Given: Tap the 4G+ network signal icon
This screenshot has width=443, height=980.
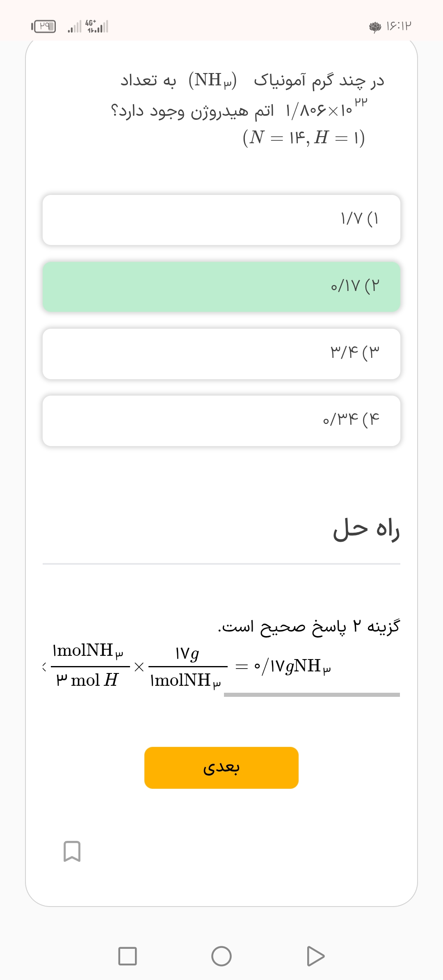Looking at the screenshot, I should [x=97, y=26].
